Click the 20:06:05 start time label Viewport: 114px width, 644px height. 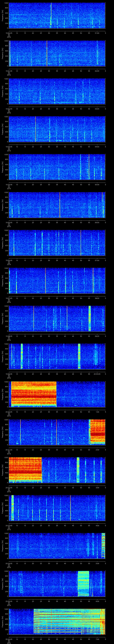pos(9,639)
